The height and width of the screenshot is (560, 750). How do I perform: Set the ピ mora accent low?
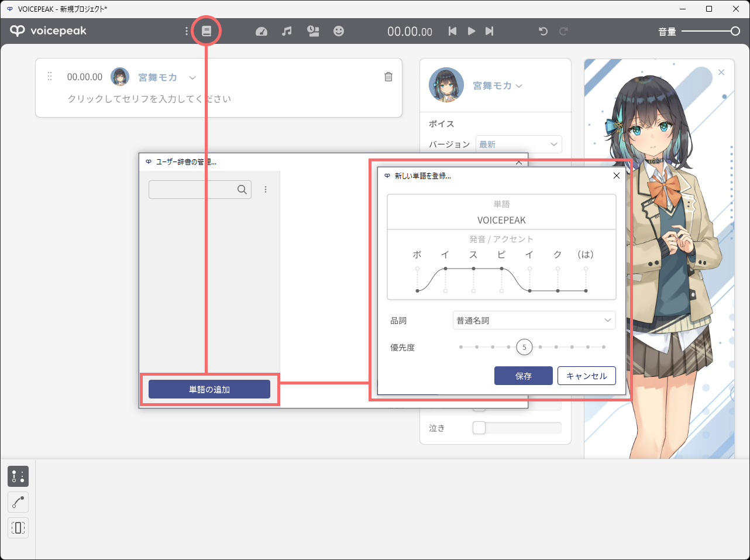click(501, 290)
